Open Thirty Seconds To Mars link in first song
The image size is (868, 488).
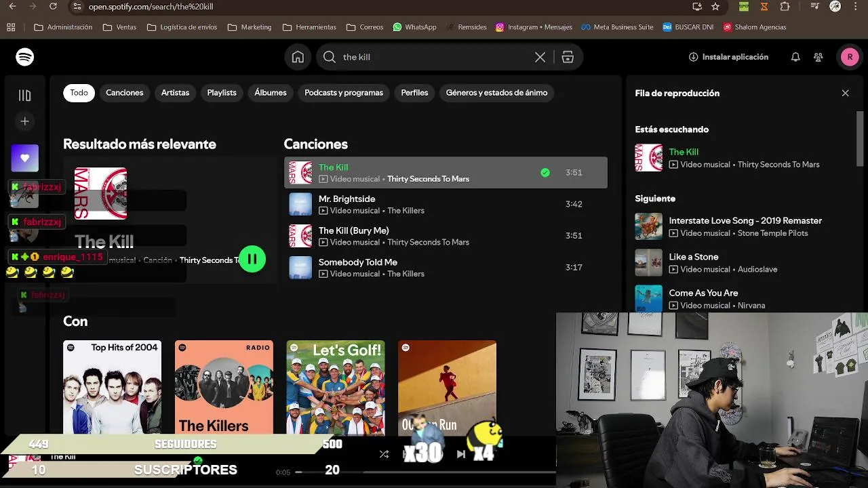point(428,179)
